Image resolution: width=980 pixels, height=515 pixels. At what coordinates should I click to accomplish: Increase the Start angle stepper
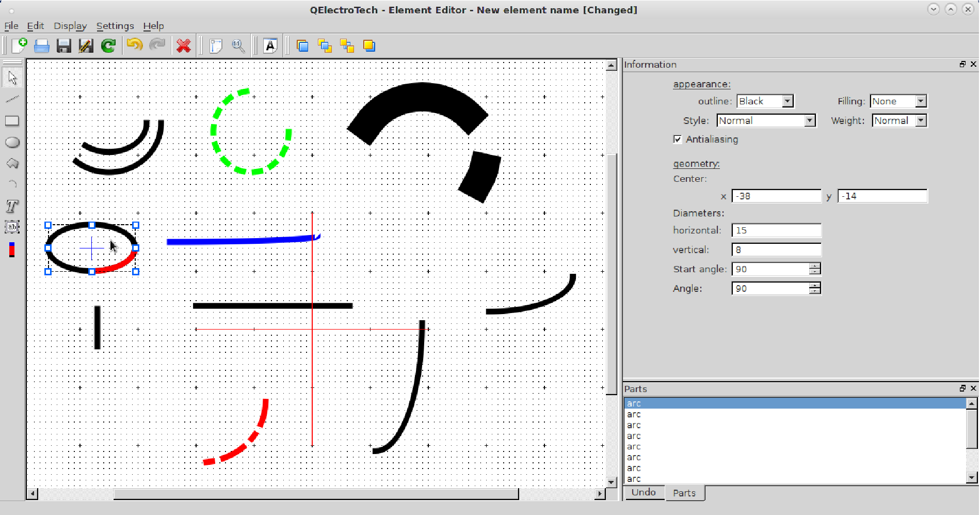coord(815,266)
